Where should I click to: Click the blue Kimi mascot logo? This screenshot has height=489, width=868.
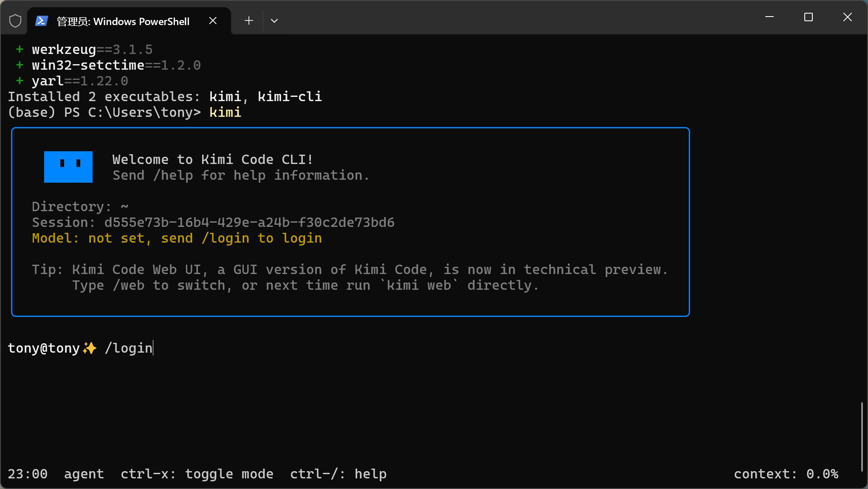pyautogui.click(x=68, y=167)
